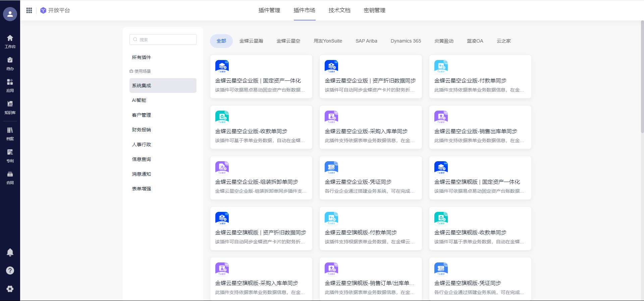Open the app launcher grid icon
Viewport: 644px width, 301px height.
coord(29,10)
